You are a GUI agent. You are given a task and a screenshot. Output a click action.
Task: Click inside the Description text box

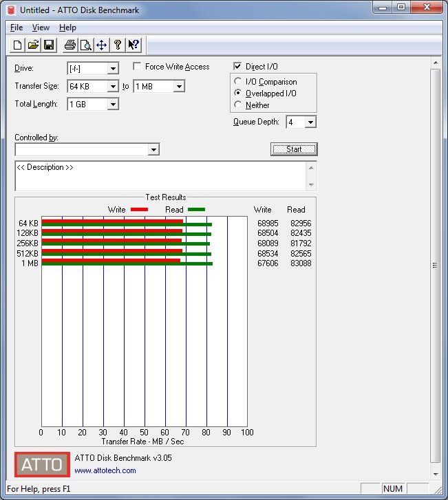pyautogui.click(x=161, y=176)
